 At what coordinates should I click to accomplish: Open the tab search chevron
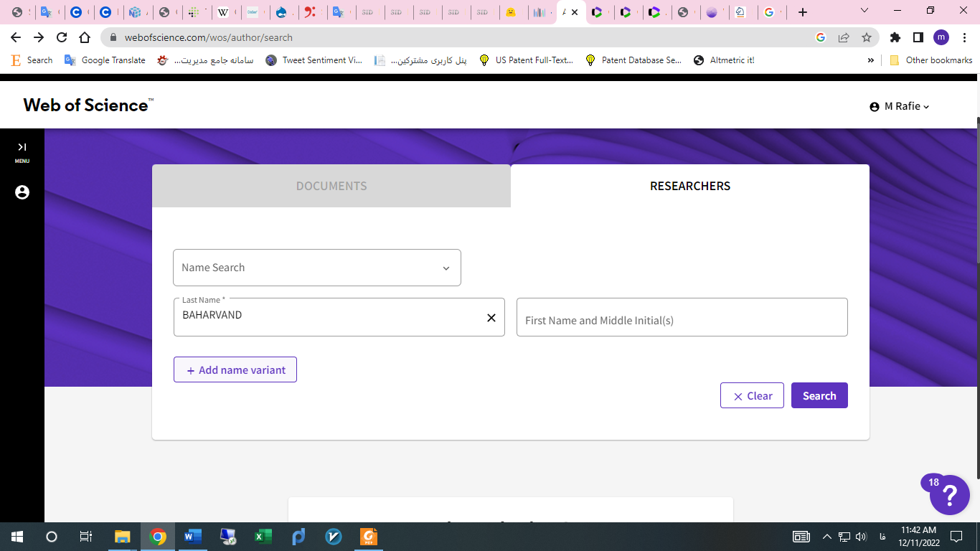[864, 11]
